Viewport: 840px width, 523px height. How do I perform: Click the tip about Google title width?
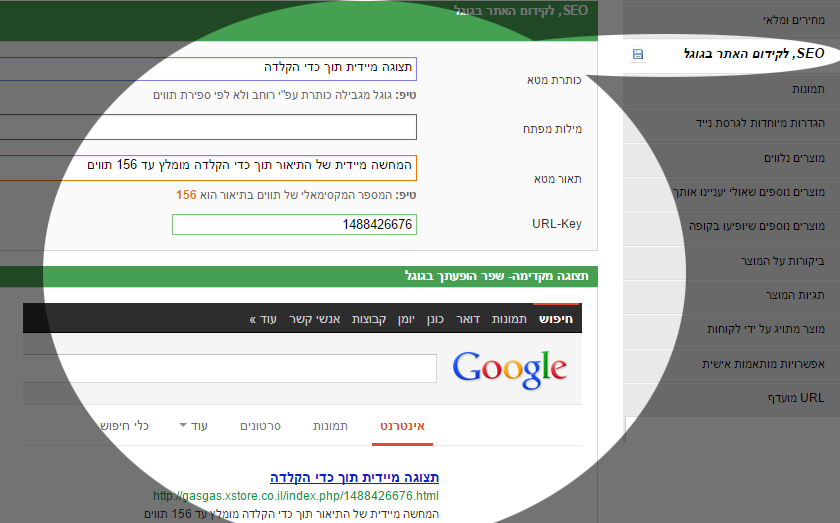pyautogui.click(x=284, y=95)
